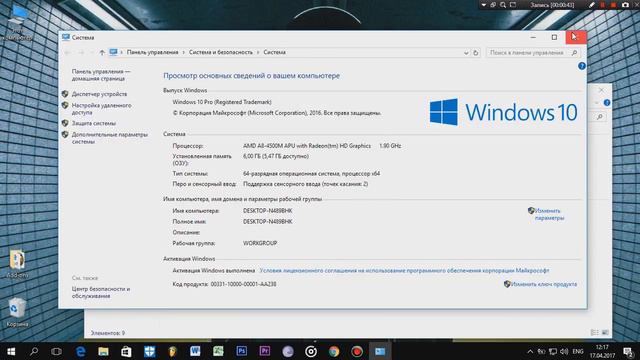Screen dimensions: 640x360
Task: Open Google Chrome from the taskbar
Action: (x=334, y=351)
